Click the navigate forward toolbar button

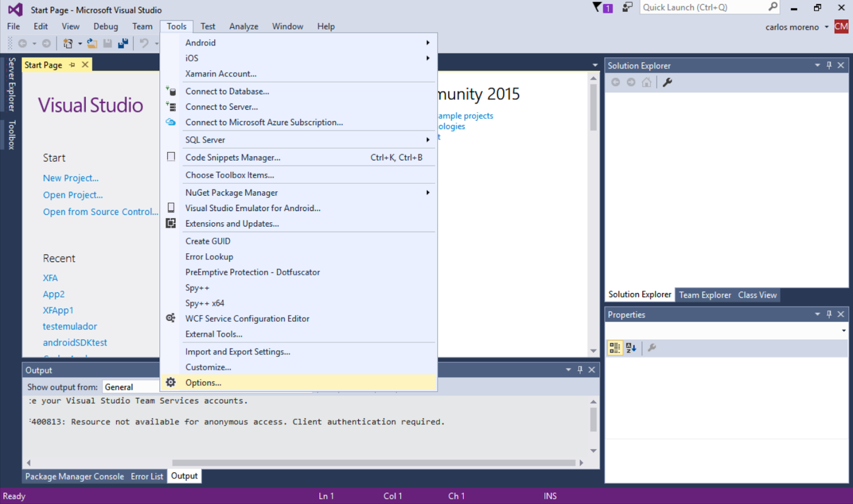point(46,43)
